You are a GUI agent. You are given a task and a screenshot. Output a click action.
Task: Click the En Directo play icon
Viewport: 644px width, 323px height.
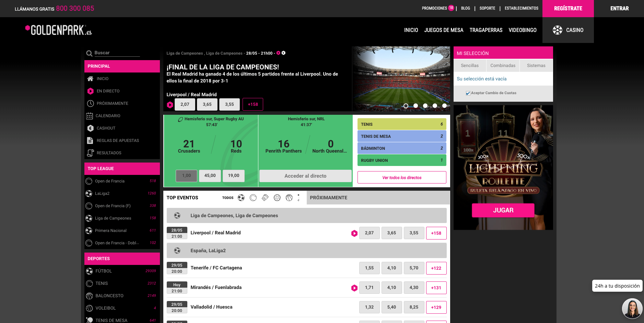[90, 91]
